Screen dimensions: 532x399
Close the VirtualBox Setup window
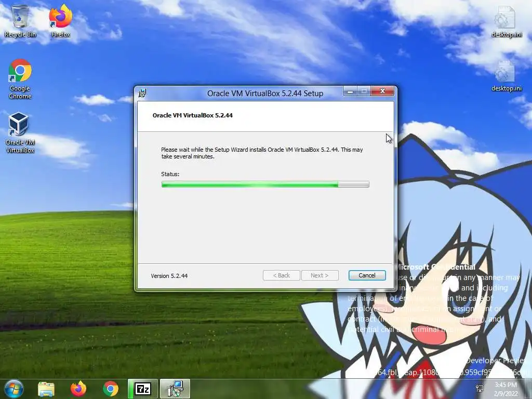382,91
